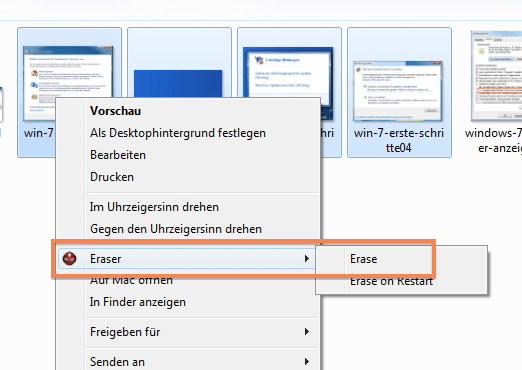
Task: Click In Finder anzeigen entry
Action: point(138,302)
